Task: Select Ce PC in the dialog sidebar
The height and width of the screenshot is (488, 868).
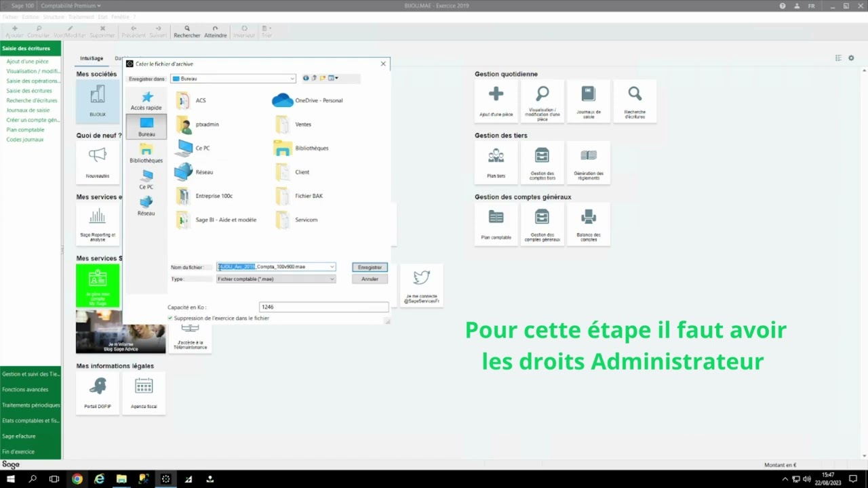Action: pyautogui.click(x=146, y=180)
